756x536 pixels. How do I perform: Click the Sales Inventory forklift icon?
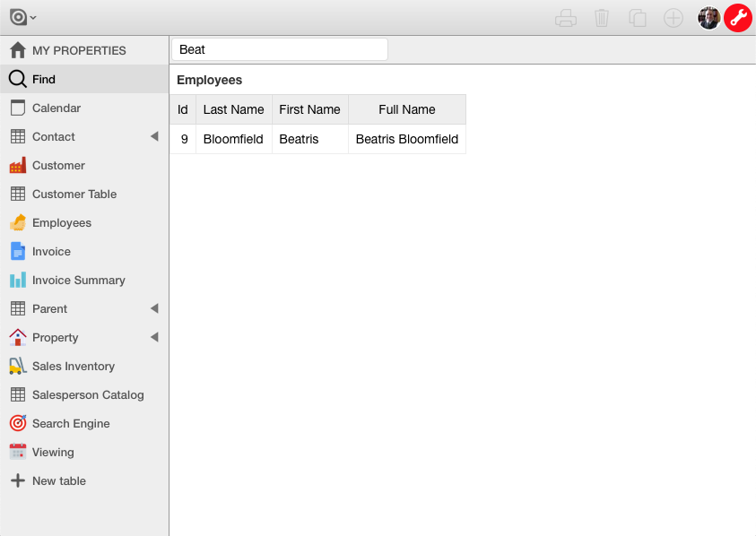click(18, 366)
